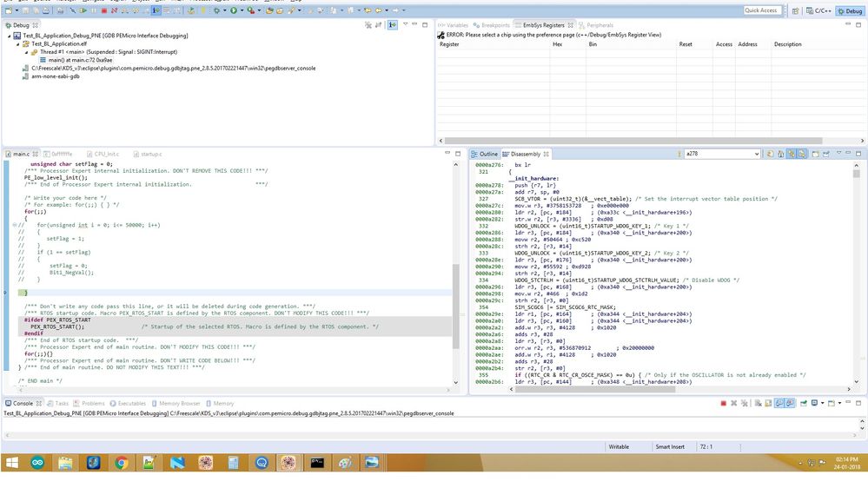The width and height of the screenshot is (868, 488).
Task: Open the Run launch dropdown arrow
Action: point(242,10)
